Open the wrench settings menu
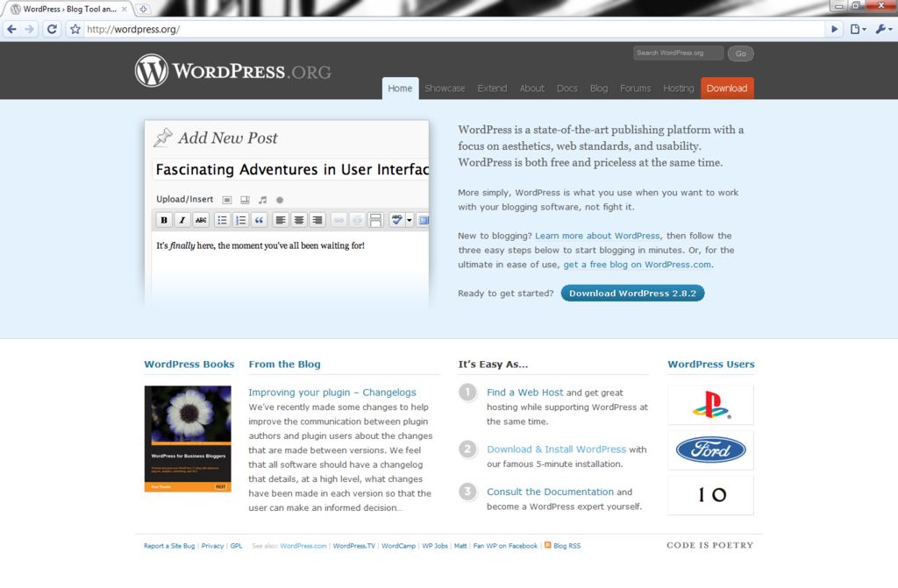Viewport: 898px width, 588px height. (x=883, y=29)
